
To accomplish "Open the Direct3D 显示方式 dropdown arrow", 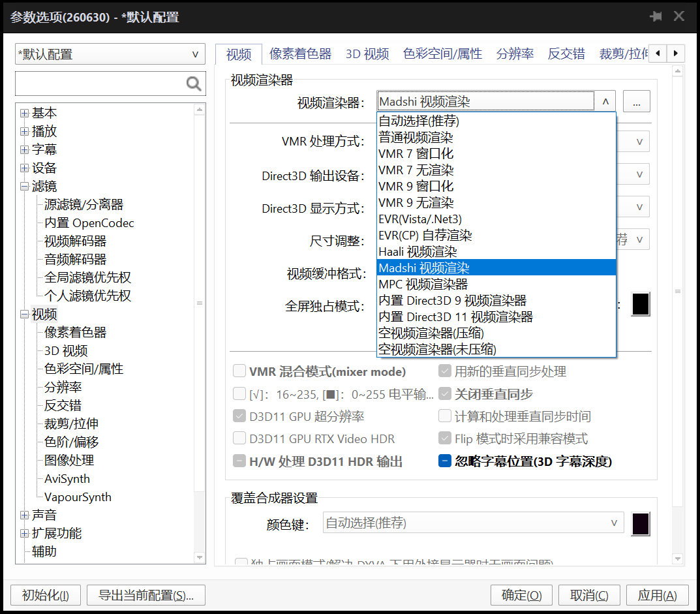I will tap(639, 207).
